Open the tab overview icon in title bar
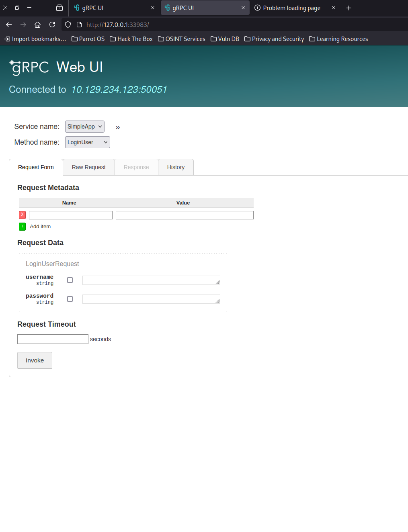 (x=59, y=8)
